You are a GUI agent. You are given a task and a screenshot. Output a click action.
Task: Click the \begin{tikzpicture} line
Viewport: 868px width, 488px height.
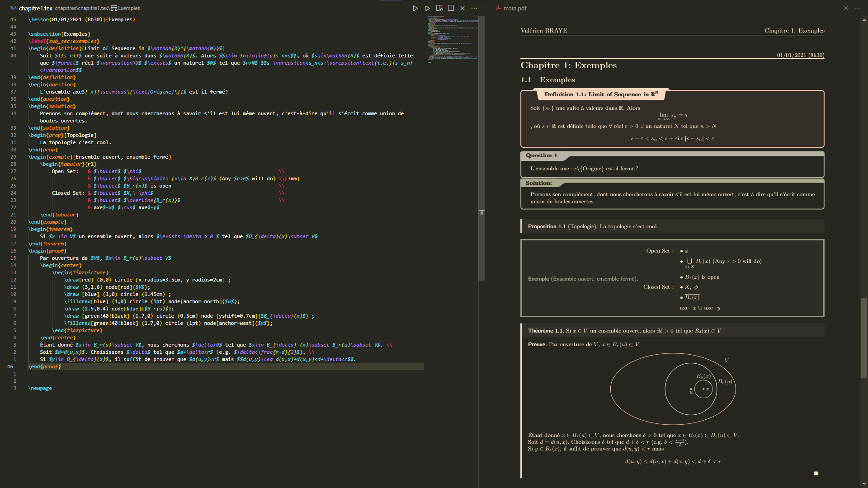pos(80,272)
